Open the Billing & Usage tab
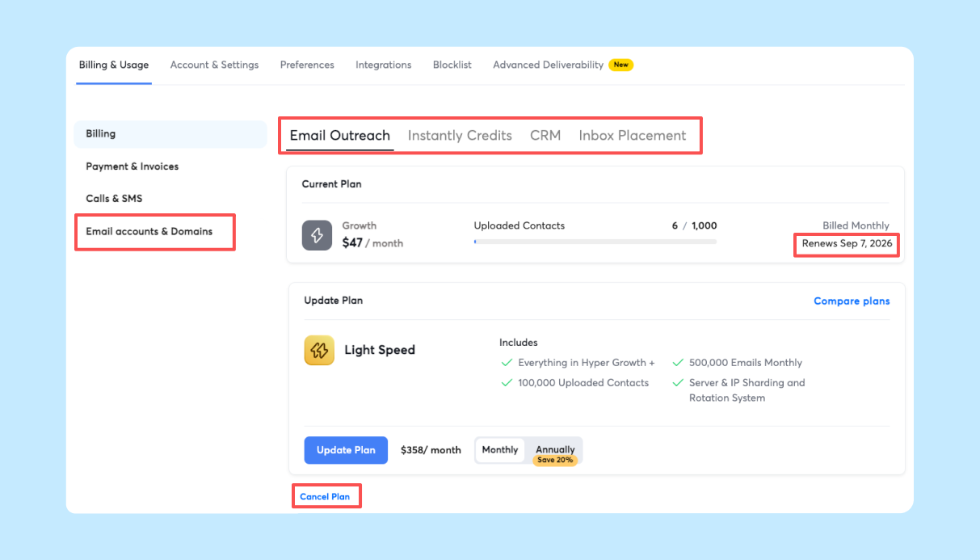The image size is (980, 560). 114,65
